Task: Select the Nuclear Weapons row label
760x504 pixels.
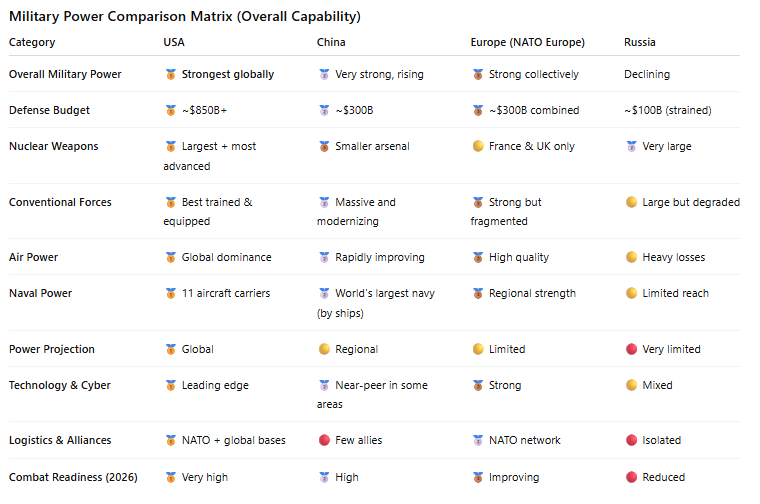Action: point(53,146)
